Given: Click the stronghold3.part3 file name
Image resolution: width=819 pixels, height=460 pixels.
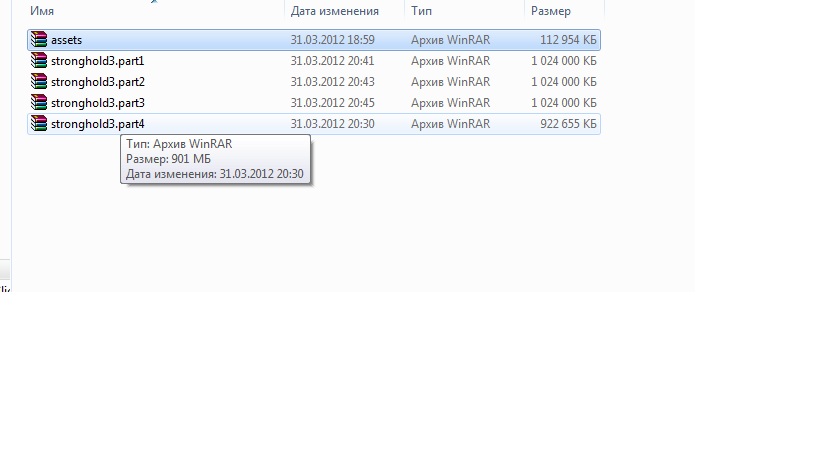Looking at the screenshot, I should [x=97, y=103].
